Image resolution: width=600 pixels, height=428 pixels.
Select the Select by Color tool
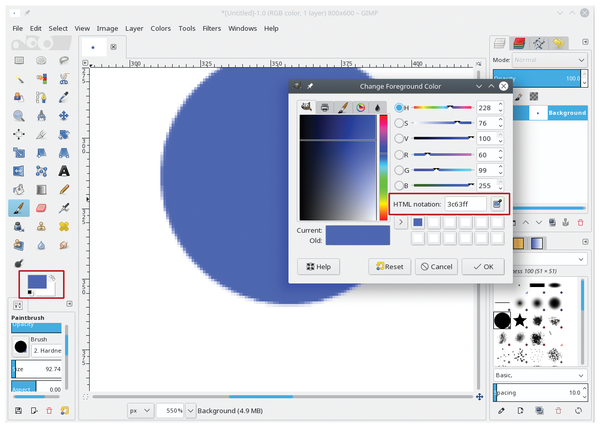[41, 79]
